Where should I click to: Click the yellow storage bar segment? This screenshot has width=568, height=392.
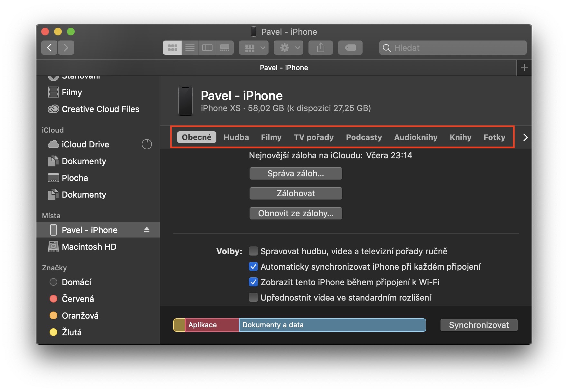179,325
